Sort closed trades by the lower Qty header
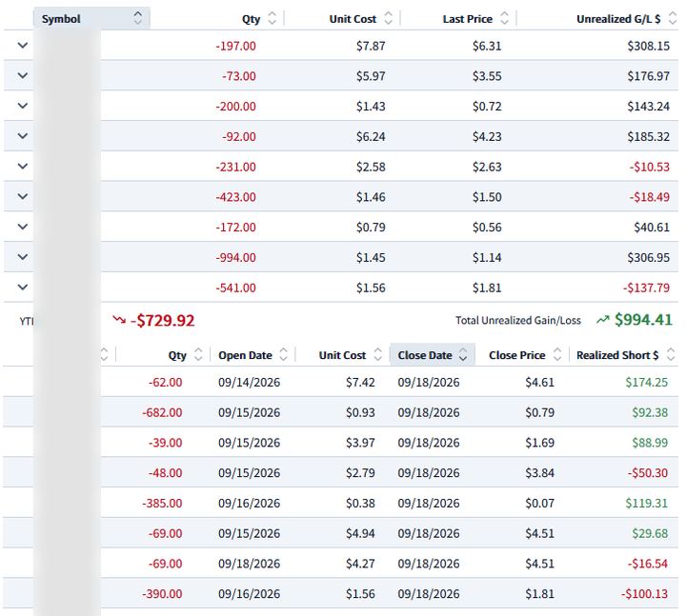686x616 pixels. [177, 355]
